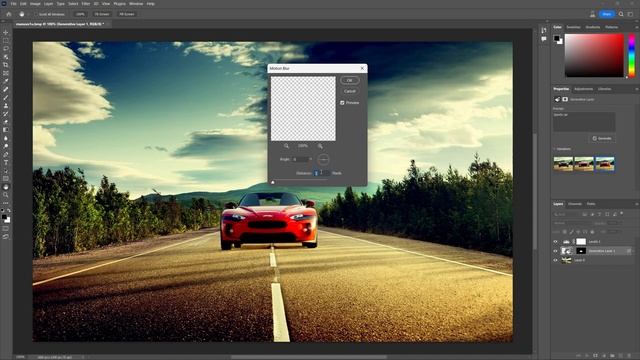Image resolution: width=640 pixels, height=360 pixels.
Task: Click the Fit Screen button
Action: (x=102, y=14)
